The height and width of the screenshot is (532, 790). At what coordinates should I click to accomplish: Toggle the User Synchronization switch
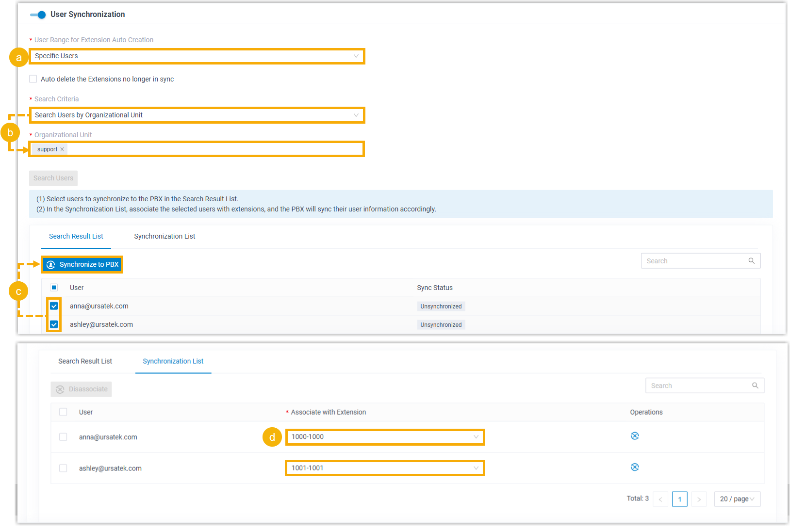click(38, 15)
